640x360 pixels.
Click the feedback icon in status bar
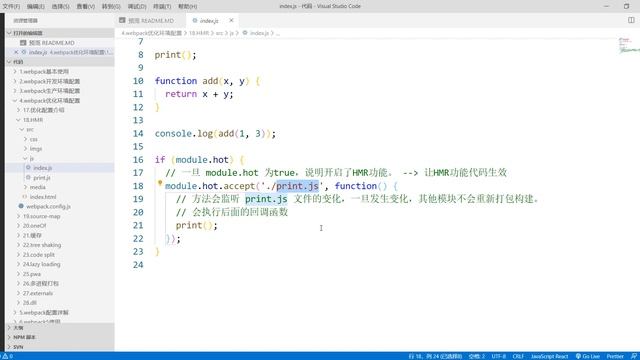[x=633, y=356]
